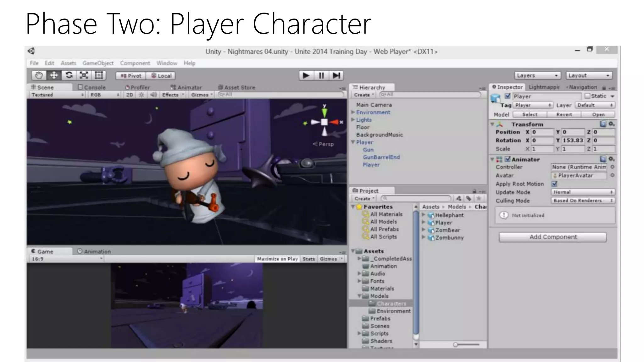This screenshot has height=362, width=644.
Task: Open Culling Mode dropdown
Action: pos(583,200)
